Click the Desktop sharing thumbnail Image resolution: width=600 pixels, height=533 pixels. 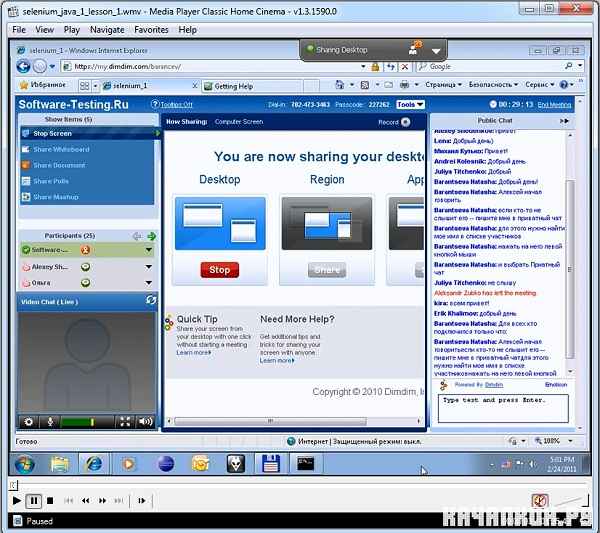tap(220, 223)
